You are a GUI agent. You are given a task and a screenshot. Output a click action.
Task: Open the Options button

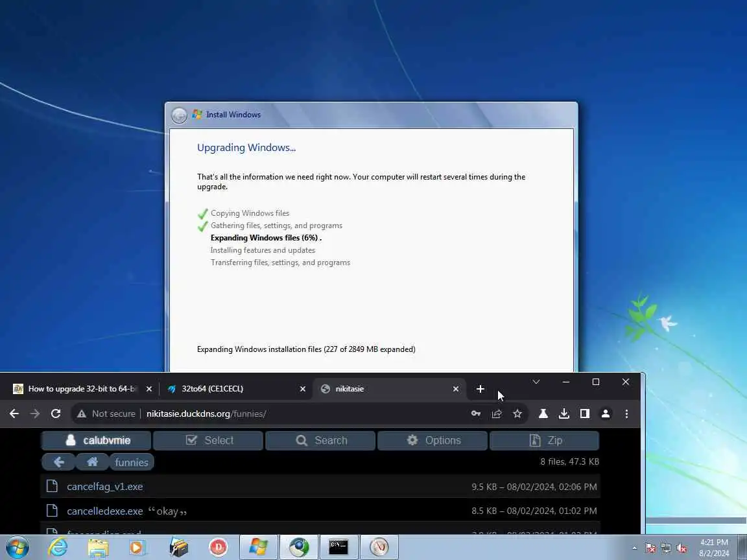pyautogui.click(x=433, y=441)
